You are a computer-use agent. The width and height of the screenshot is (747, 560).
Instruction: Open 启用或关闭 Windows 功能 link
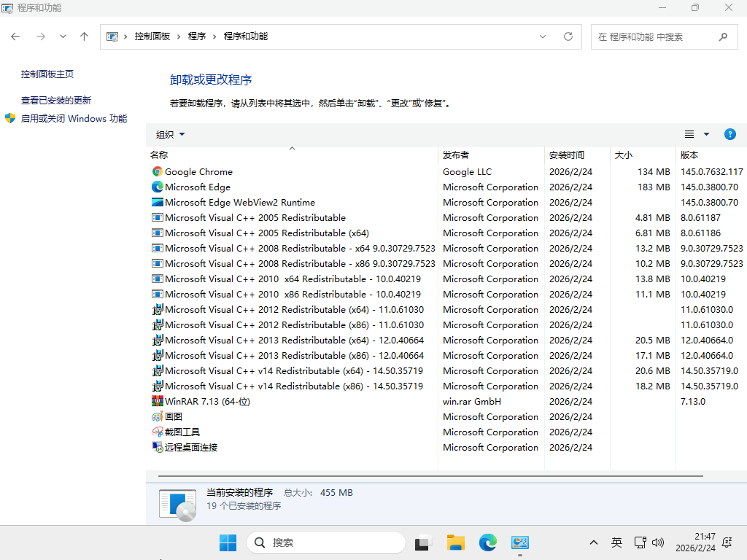pyautogui.click(x=74, y=119)
